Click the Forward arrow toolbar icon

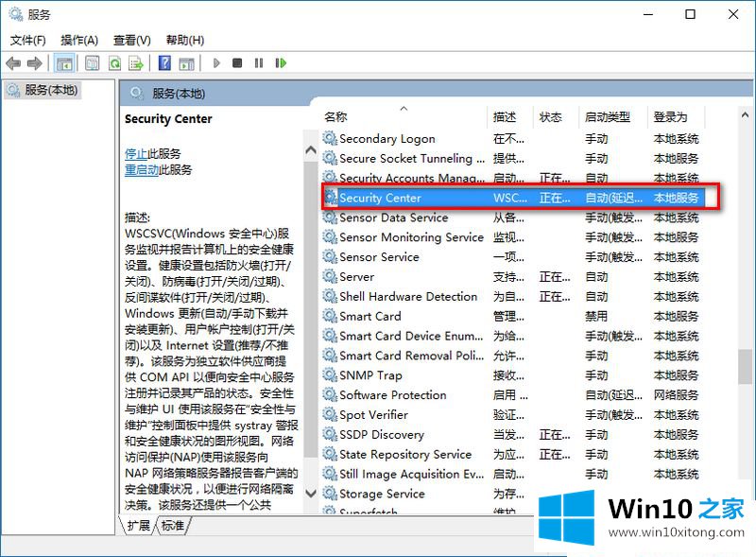35,63
